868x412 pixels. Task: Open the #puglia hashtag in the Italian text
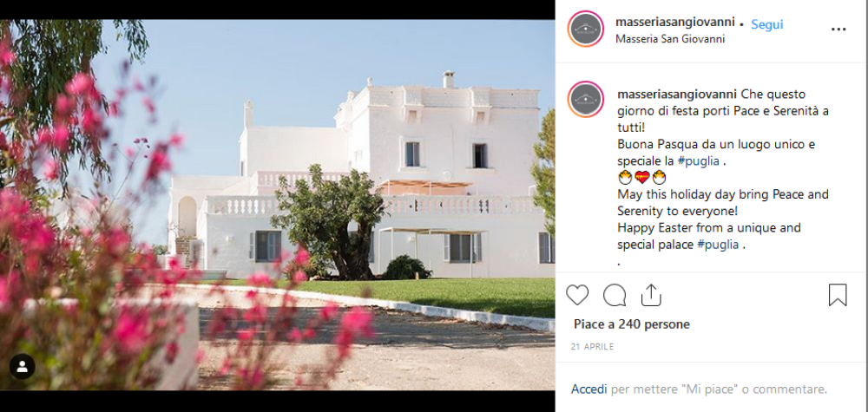tap(699, 161)
